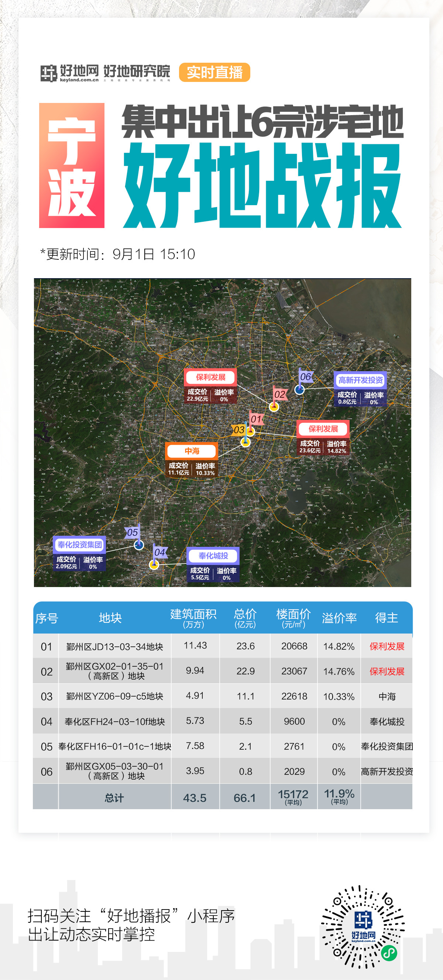The width and height of the screenshot is (443, 980).
Task: Click map flag marker 02
Action: click(x=280, y=394)
